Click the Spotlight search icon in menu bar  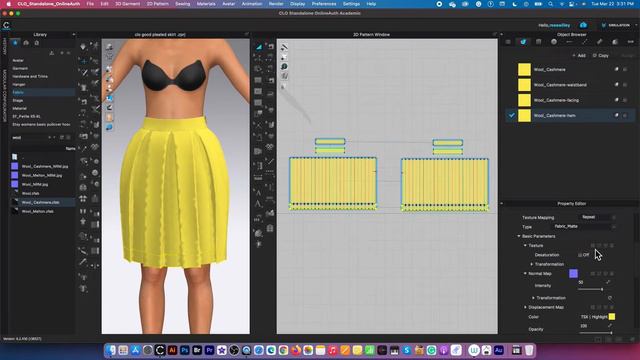click(551, 4)
